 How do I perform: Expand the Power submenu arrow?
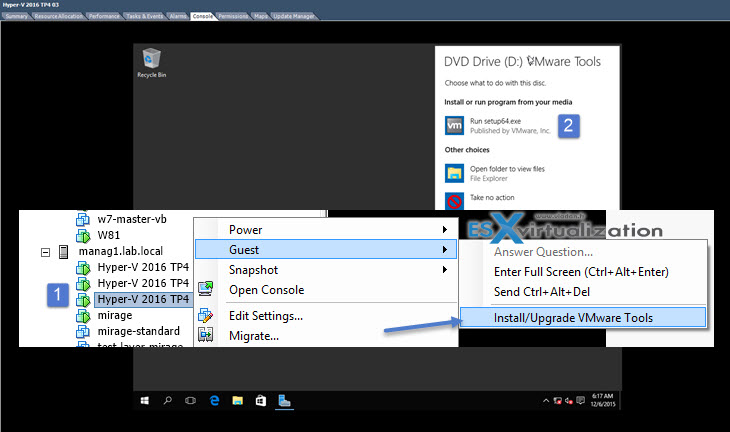(445, 230)
